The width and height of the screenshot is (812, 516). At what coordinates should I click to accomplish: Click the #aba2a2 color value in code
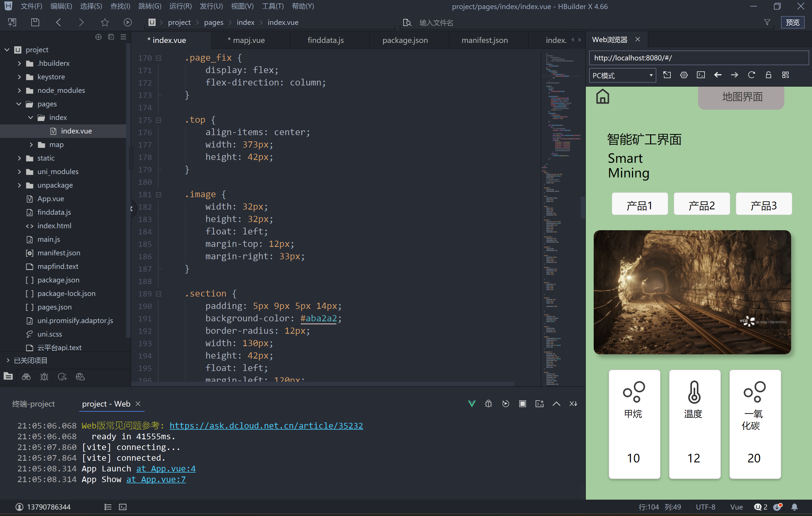coord(318,318)
